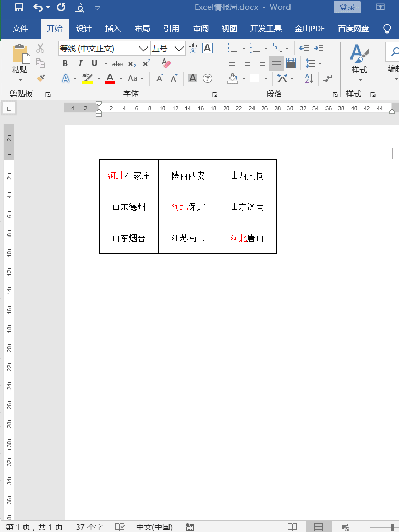
Task: Switch to the 插入 tab
Action: (113, 29)
